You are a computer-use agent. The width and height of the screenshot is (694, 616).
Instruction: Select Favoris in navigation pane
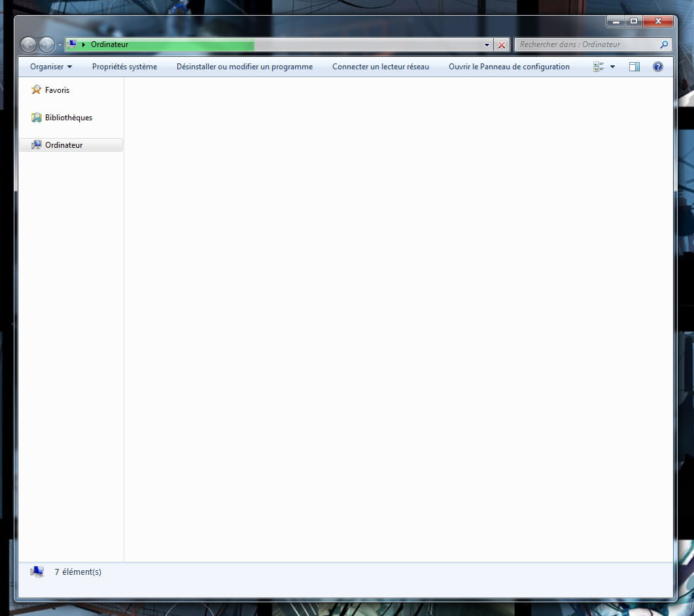(57, 90)
